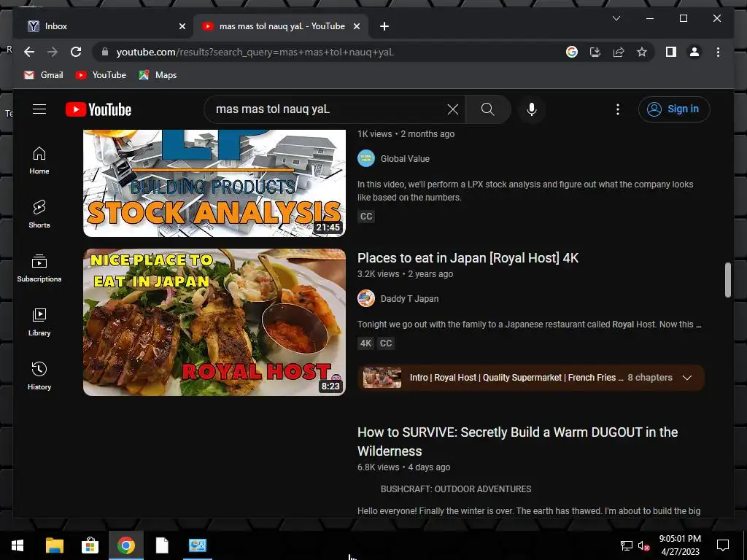Click the muted volume icon in system tray
Screen dimensions: 747x560
pos(643,546)
